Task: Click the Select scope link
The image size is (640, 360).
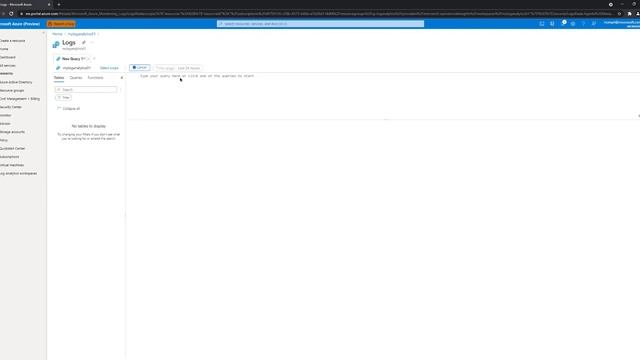Action: pos(109,68)
